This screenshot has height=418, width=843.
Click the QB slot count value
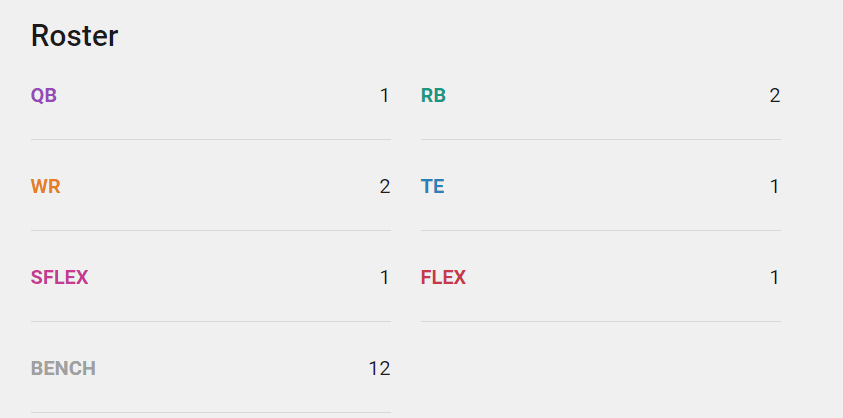point(384,96)
